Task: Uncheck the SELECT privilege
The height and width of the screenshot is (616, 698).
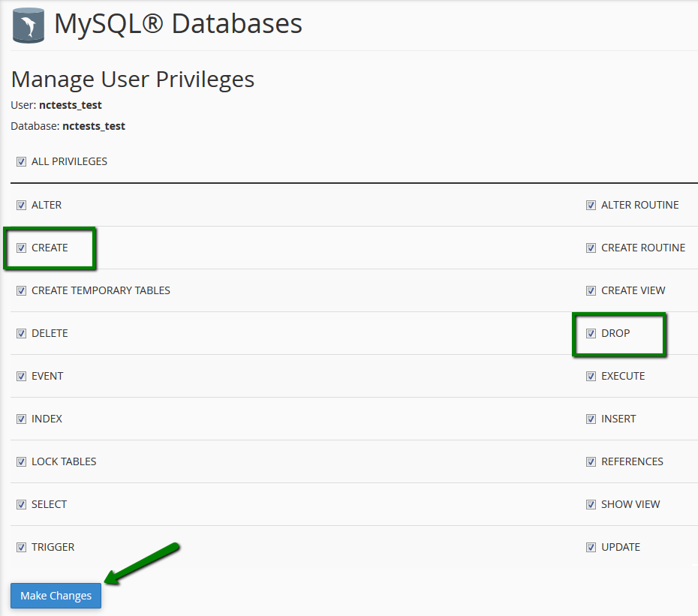Action: point(21,504)
